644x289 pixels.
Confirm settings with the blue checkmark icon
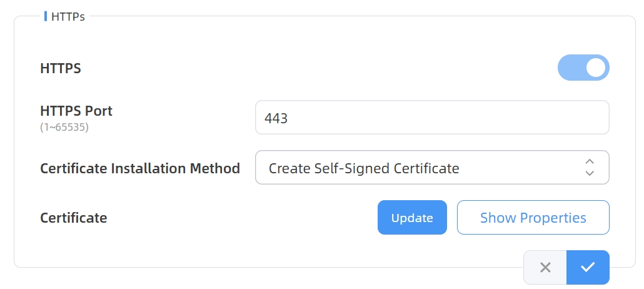point(588,268)
